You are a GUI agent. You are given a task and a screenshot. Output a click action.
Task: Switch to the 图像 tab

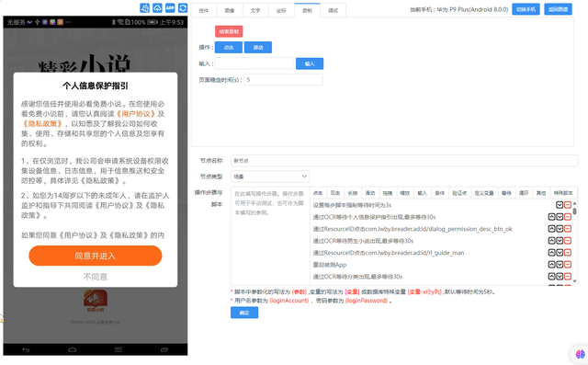pyautogui.click(x=230, y=10)
